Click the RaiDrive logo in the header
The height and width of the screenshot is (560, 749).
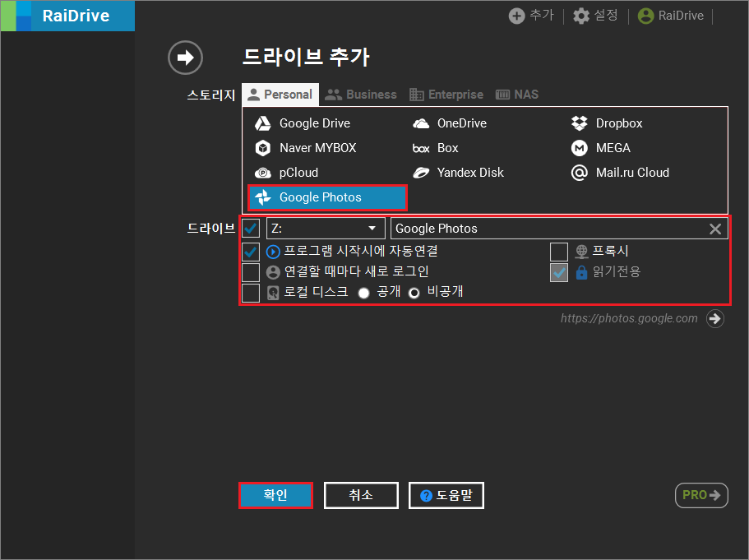point(68,16)
